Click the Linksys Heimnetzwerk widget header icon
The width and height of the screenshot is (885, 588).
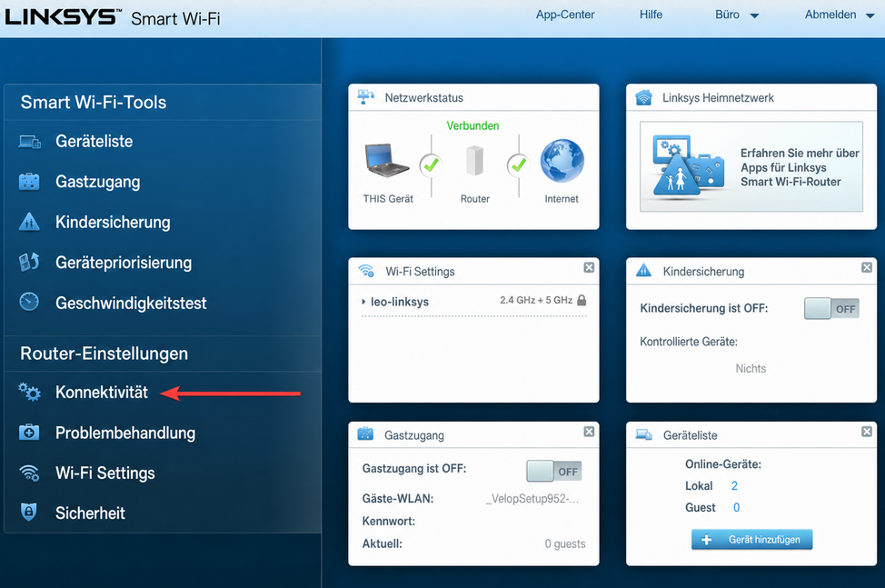tap(643, 97)
